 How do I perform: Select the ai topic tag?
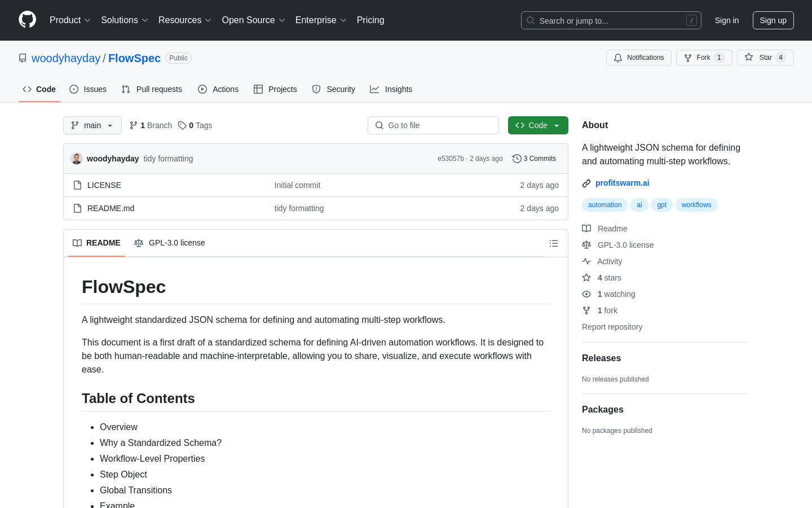pos(639,205)
